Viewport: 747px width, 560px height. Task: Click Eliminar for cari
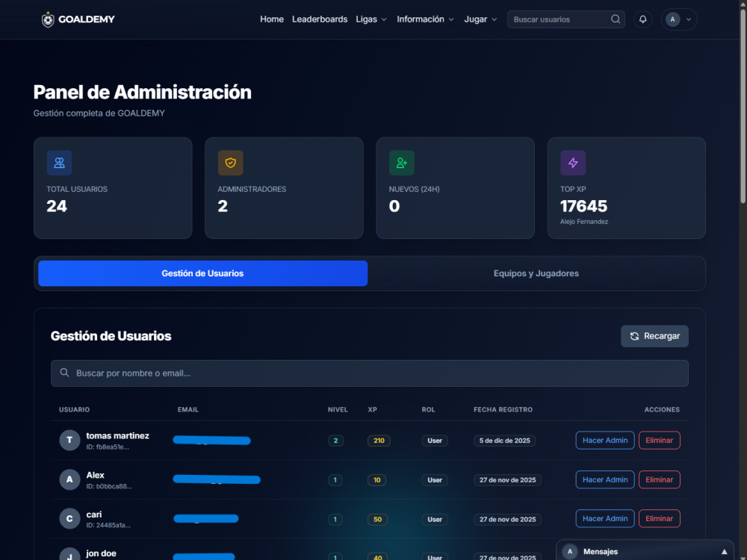click(659, 519)
